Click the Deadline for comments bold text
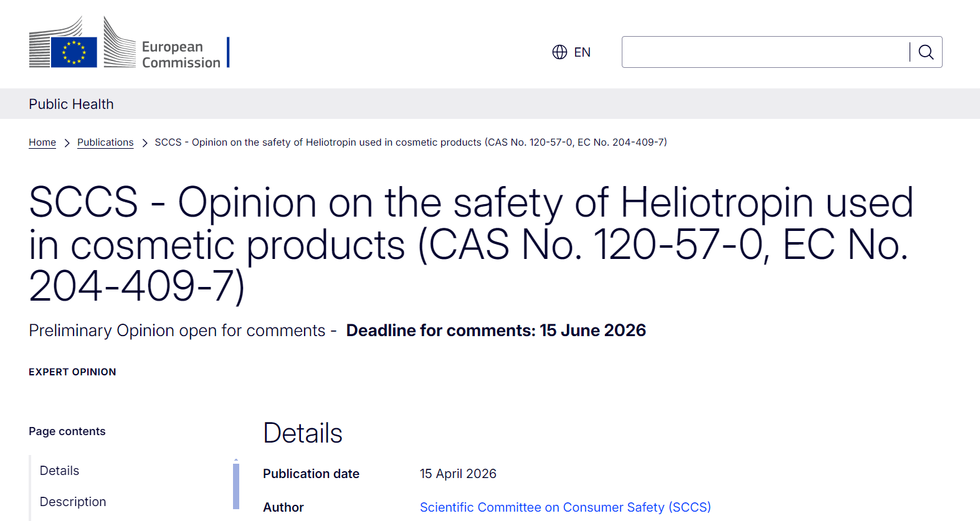980x521 pixels. pos(496,331)
